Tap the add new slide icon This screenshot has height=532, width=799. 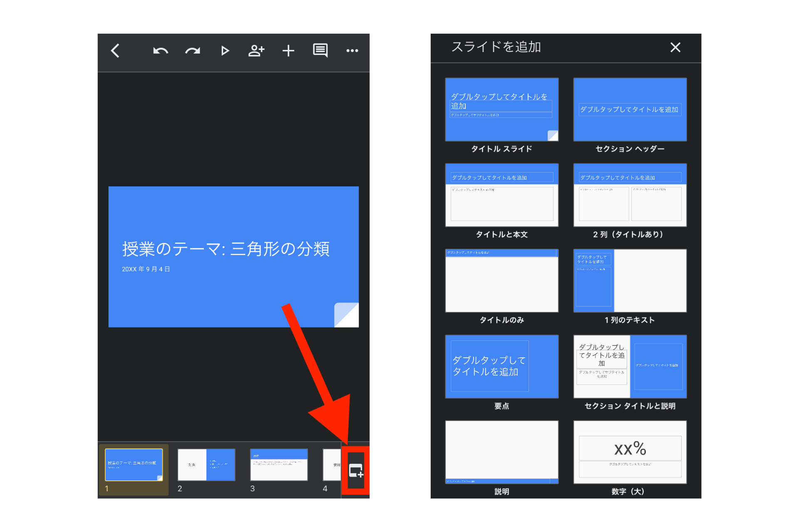pos(356,470)
